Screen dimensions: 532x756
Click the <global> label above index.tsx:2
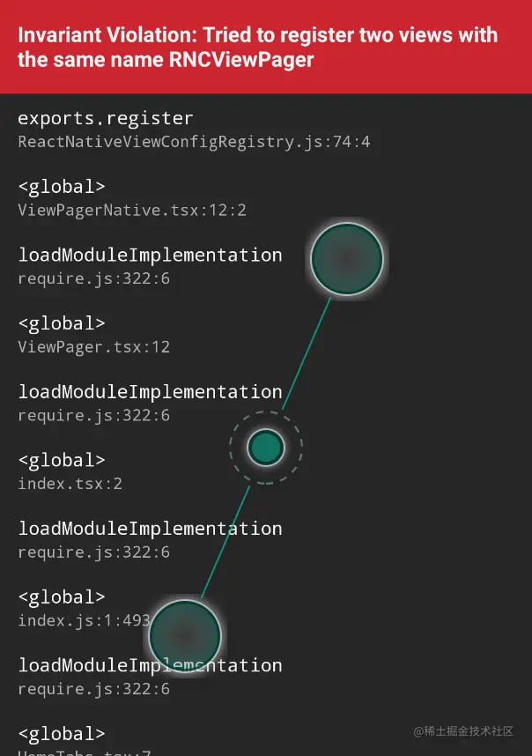[62, 460]
